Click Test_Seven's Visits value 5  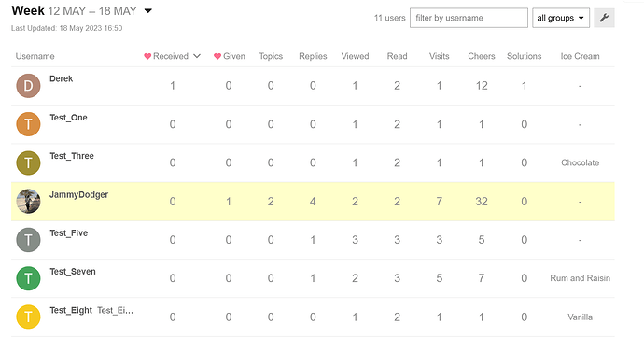point(439,278)
